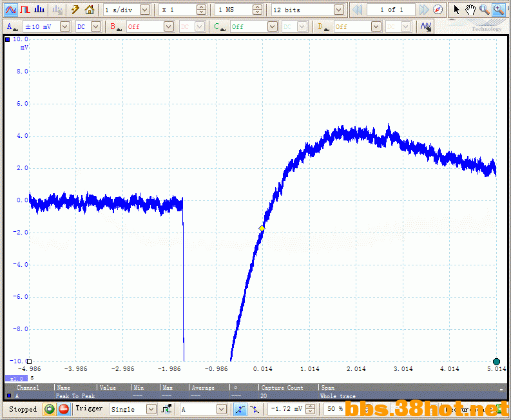Viewport: 511px width, 420px height.
Task: Open the timebase 1 s/div dropdown
Action: [x=145, y=10]
